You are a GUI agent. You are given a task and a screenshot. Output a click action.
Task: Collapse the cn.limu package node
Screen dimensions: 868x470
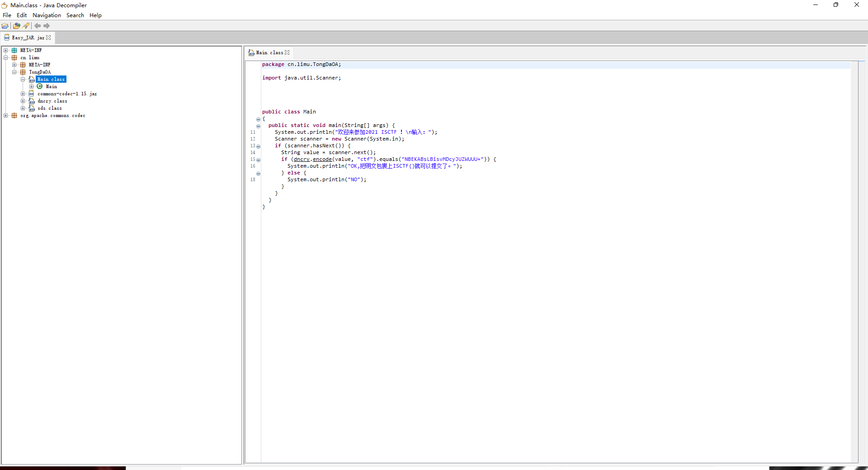[x=6, y=57]
